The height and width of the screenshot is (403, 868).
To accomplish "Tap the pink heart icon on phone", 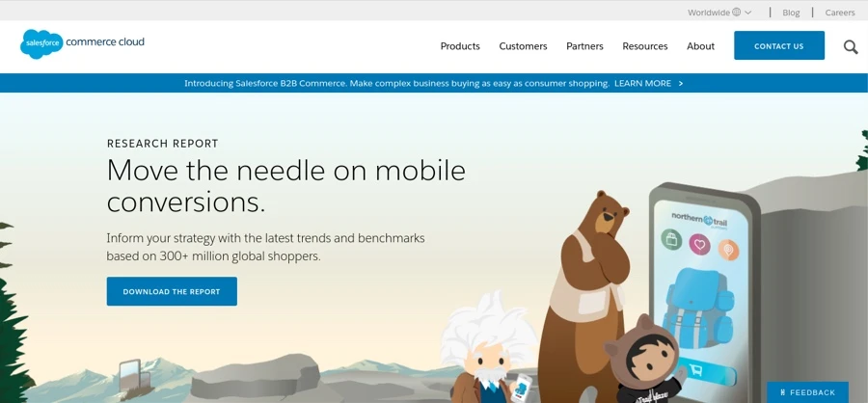I will click(700, 244).
